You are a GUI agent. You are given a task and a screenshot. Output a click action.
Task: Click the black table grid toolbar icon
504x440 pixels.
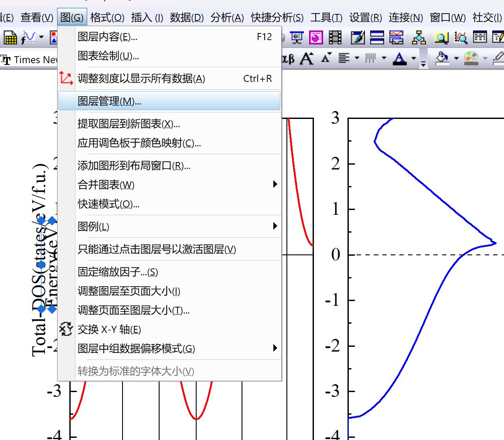click(x=480, y=37)
